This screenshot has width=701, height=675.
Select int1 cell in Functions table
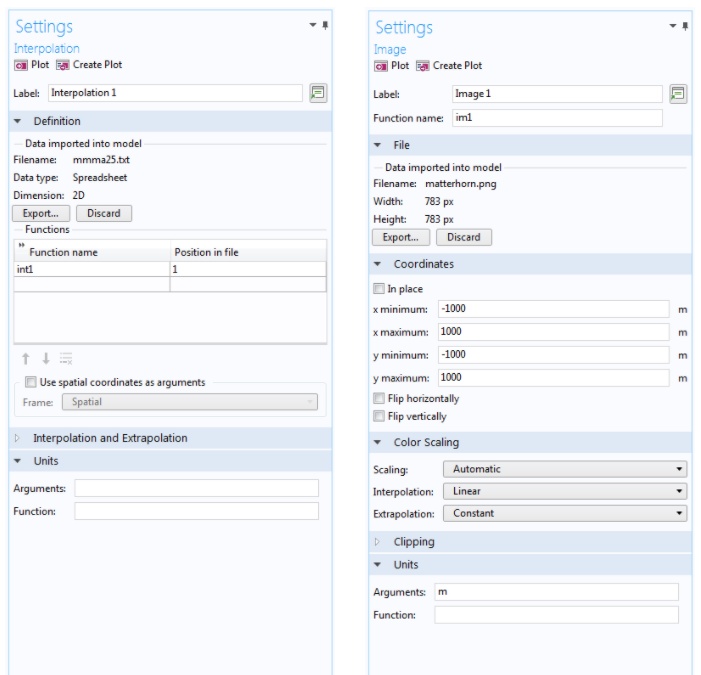click(x=92, y=269)
